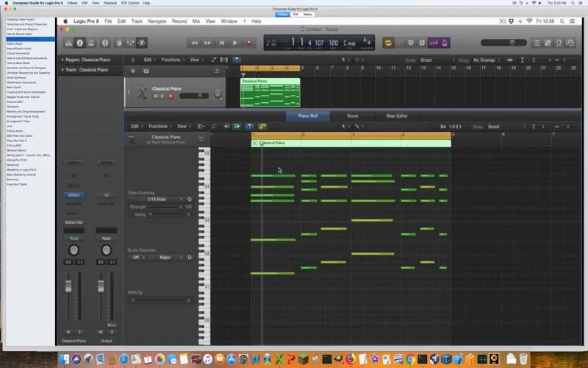Open the Logic Pro X Track menu

[137, 21]
